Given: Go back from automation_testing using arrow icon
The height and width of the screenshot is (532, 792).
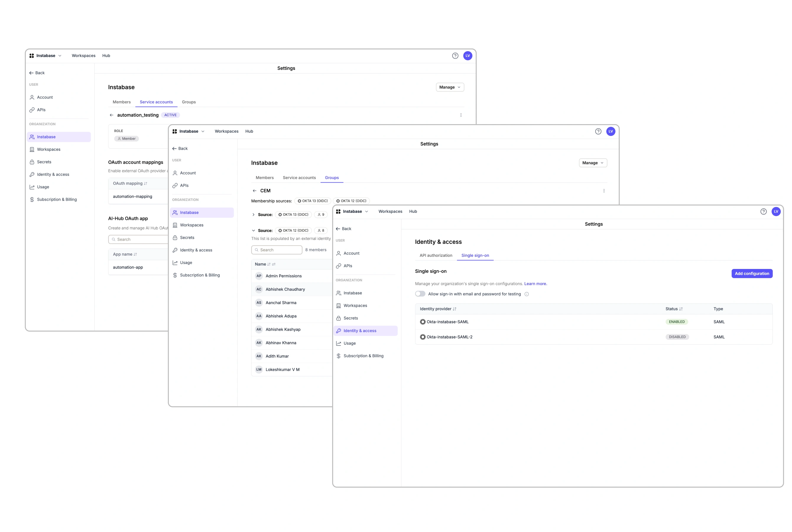Looking at the screenshot, I should click(x=111, y=115).
